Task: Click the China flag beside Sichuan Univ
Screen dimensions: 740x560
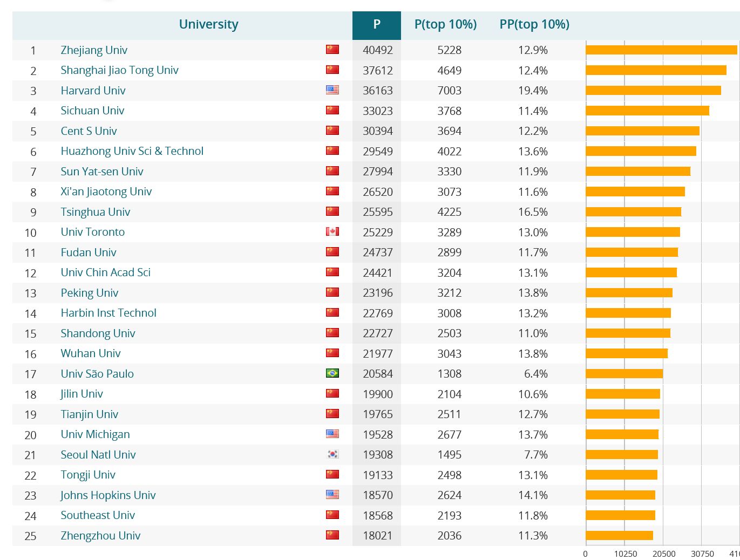Action: coord(332,110)
